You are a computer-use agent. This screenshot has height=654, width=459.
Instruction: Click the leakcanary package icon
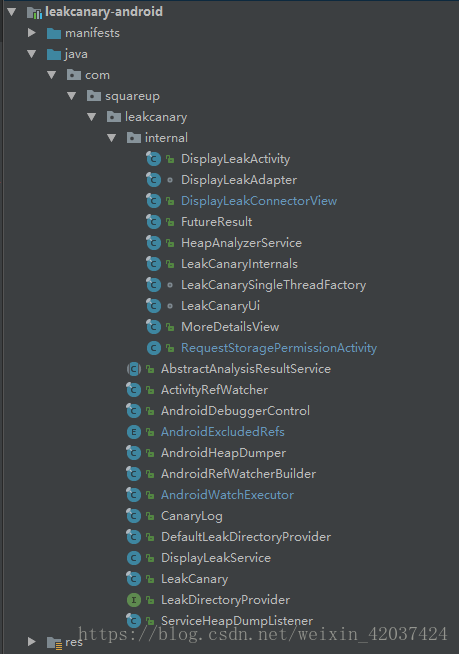point(114,117)
